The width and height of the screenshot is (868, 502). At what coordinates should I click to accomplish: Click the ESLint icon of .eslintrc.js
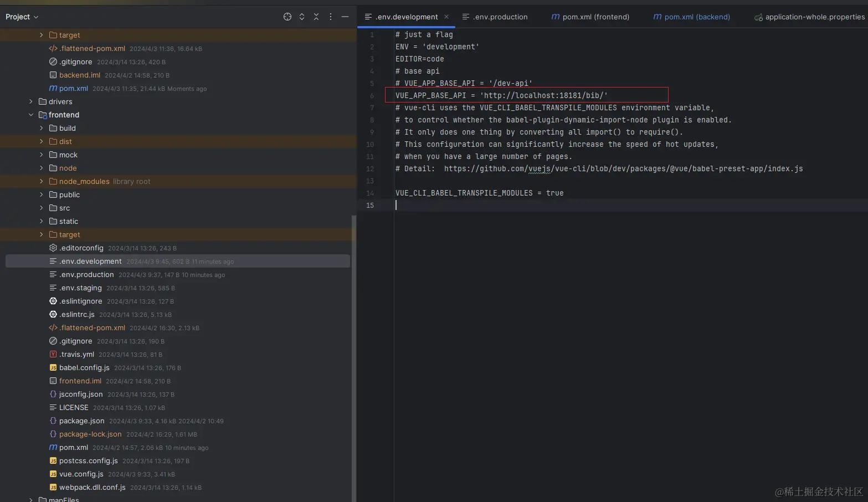coord(53,314)
